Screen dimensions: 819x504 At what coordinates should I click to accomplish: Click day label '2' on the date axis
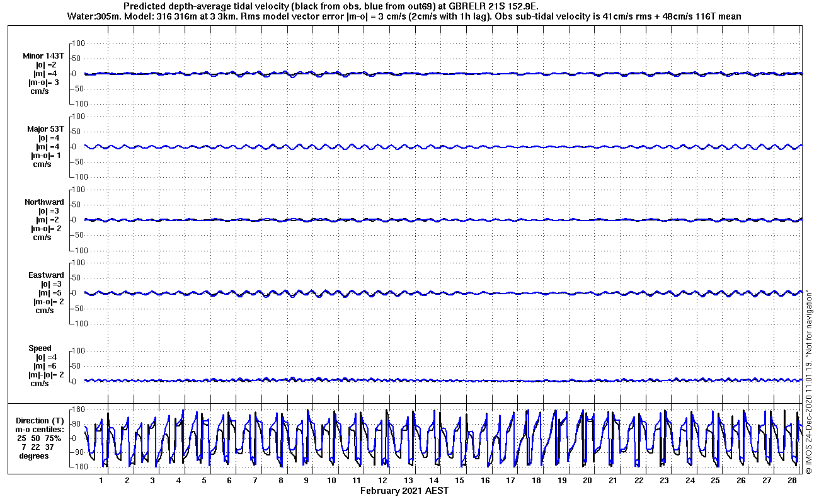[x=127, y=481]
